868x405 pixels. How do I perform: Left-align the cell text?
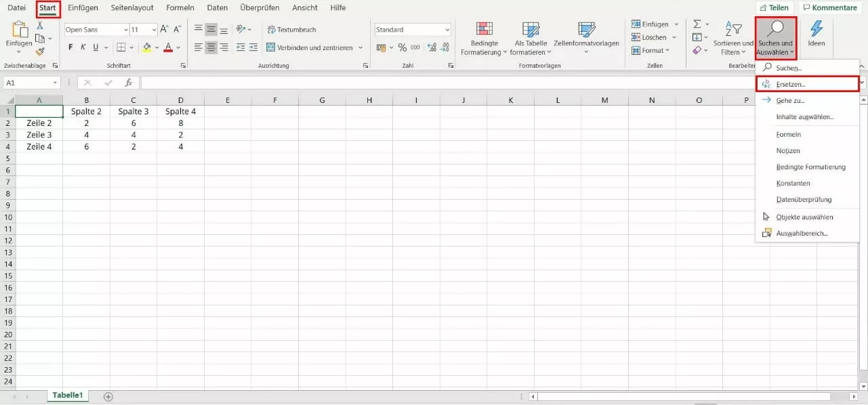198,47
